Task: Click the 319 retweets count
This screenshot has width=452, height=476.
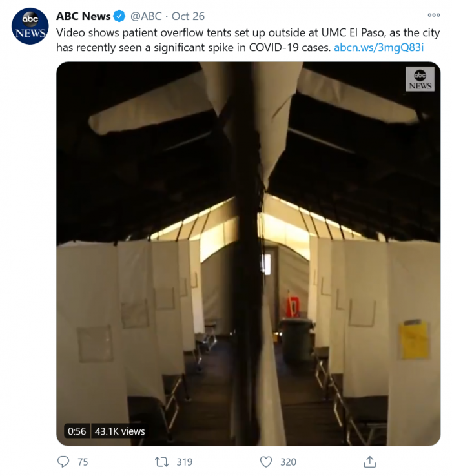Action: 185,462
